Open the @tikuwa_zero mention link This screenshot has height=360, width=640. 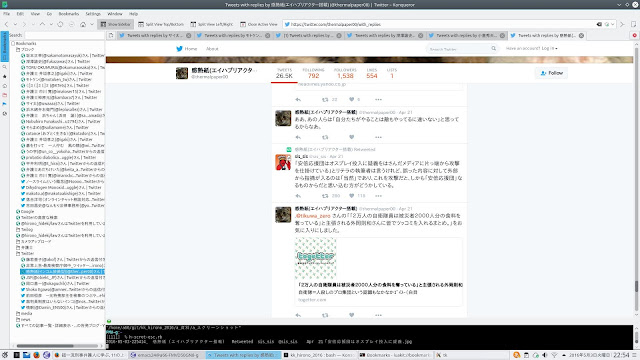pos(313,216)
